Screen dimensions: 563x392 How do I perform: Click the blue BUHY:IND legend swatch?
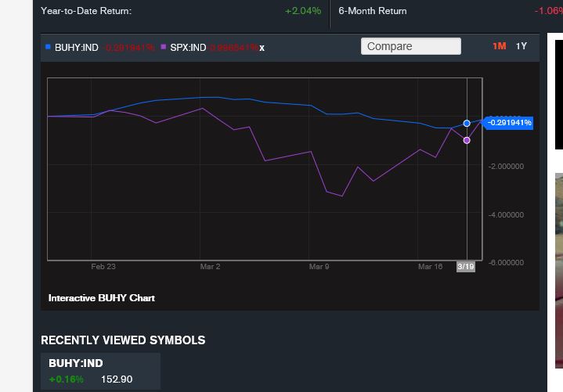pyautogui.click(x=48, y=47)
